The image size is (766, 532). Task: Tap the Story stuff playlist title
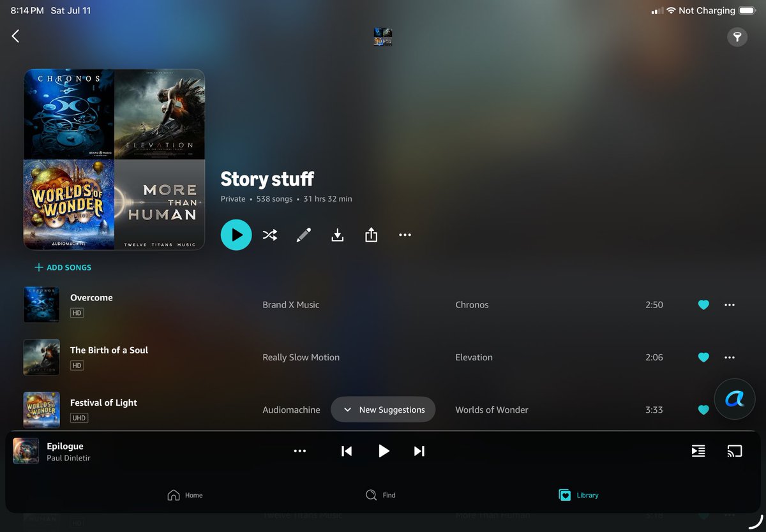tap(267, 179)
